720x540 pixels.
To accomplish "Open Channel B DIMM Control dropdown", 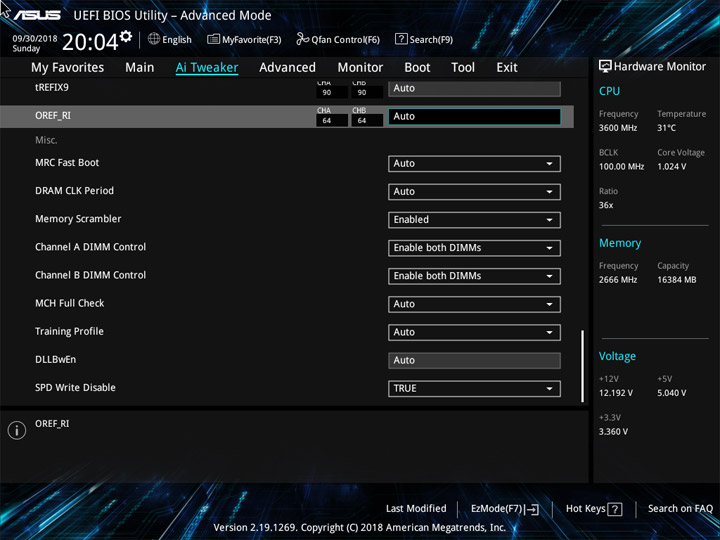I will tap(474, 276).
